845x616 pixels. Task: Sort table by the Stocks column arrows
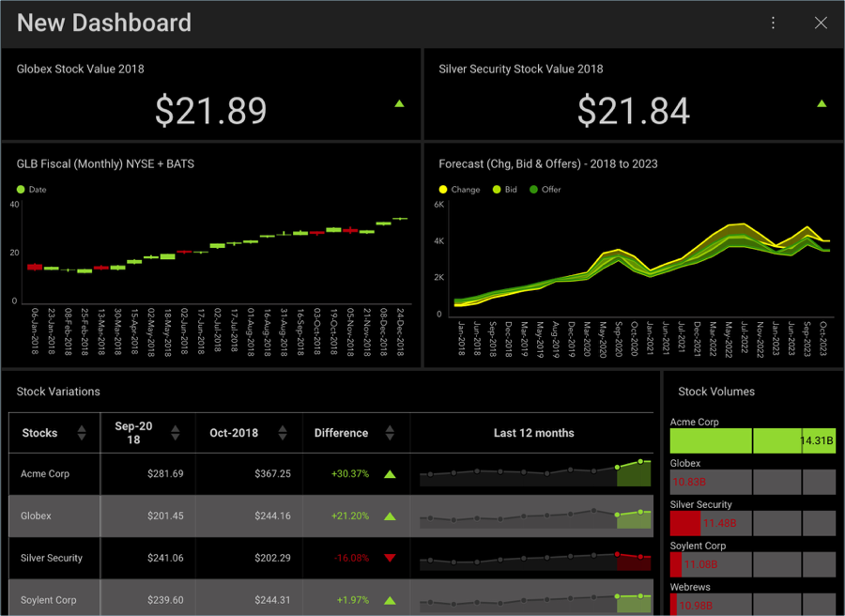[82, 433]
